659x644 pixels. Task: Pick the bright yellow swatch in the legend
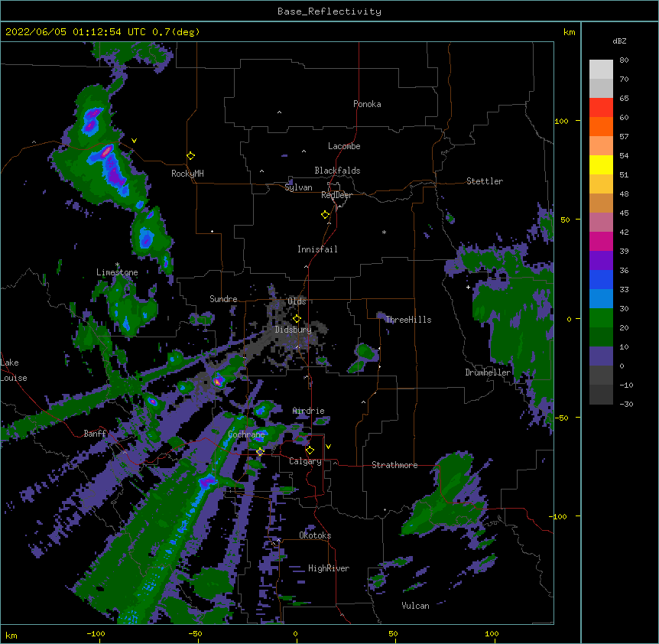(601, 164)
